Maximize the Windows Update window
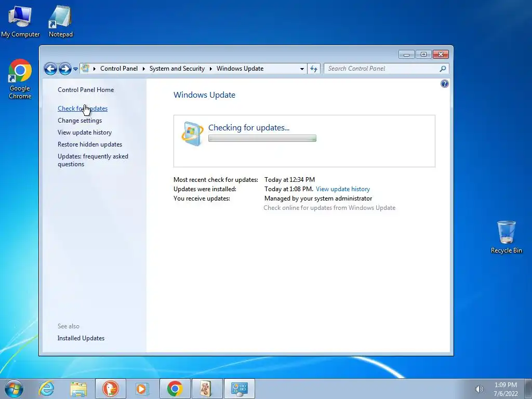This screenshot has width=532, height=399. click(x=423, y=54)
